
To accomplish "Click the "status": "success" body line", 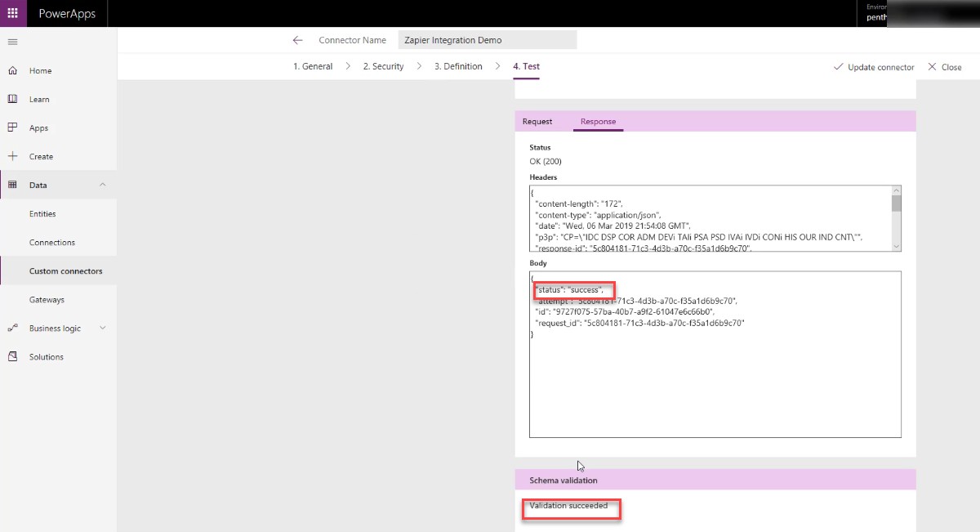I will coord(569,290).
